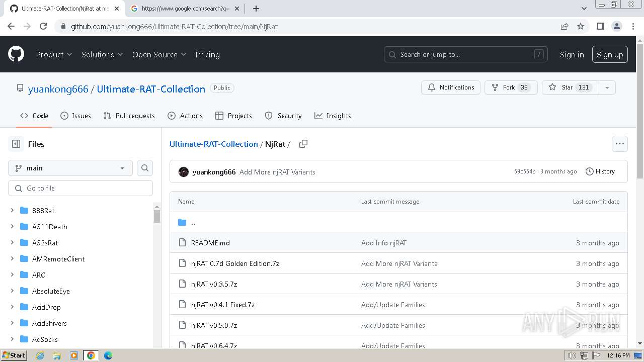Open Microsoft Edge from taskbar
Image resolution: width=644 pixels, height=362 pixels.
[x=108, y=355]
